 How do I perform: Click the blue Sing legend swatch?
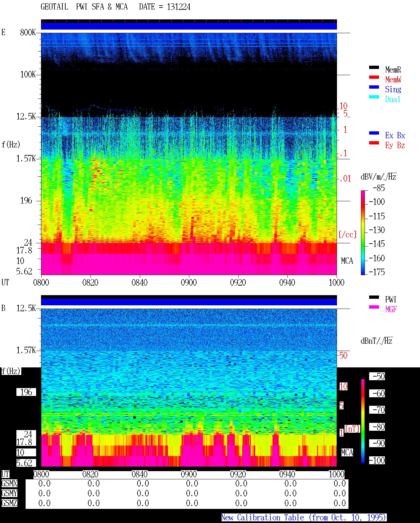[x=374, y=87]
